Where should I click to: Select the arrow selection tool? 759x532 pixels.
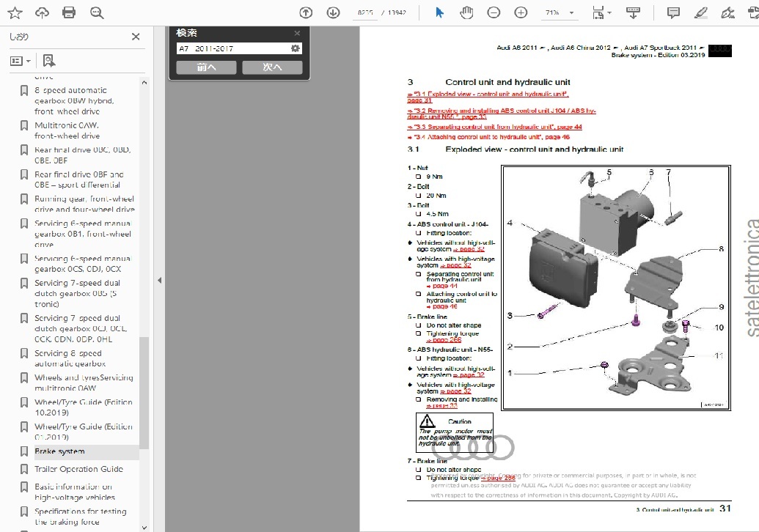coord(439,12)
